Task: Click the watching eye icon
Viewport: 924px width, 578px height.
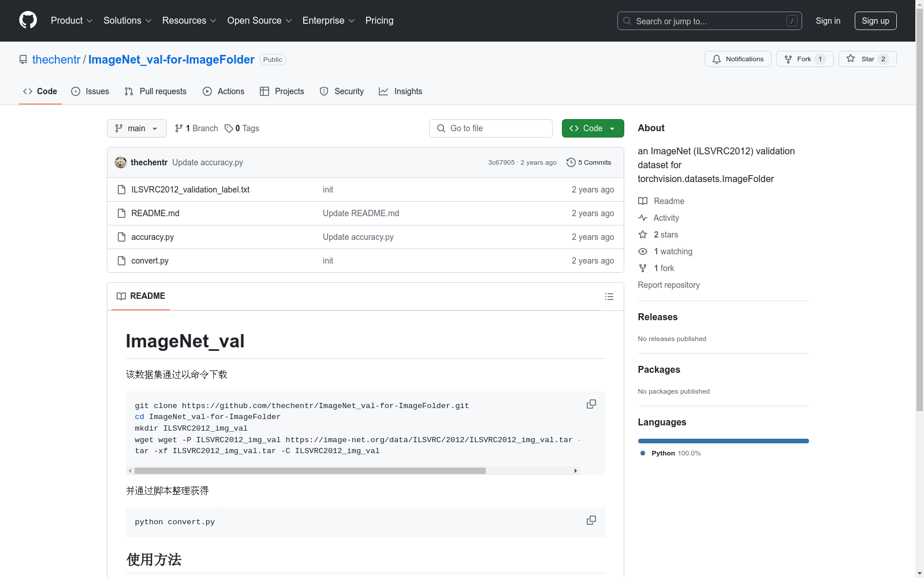Action: 643,251
